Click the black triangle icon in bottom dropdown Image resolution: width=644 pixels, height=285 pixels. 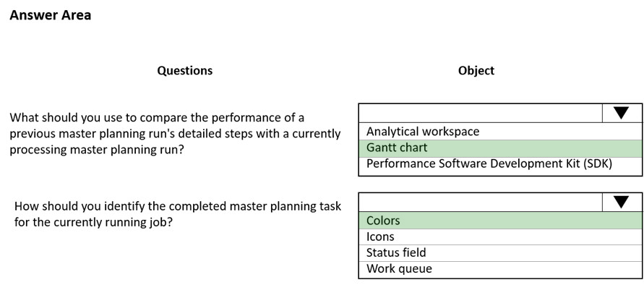622,202
